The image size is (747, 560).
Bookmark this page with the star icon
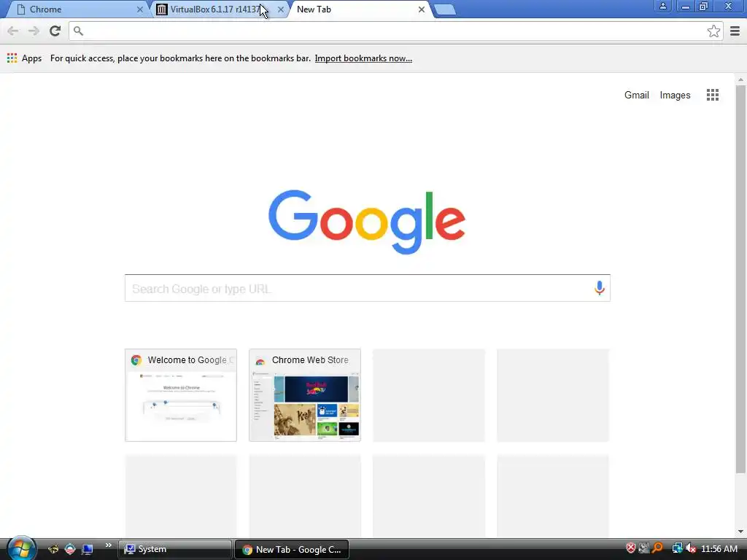click(713, 31)
